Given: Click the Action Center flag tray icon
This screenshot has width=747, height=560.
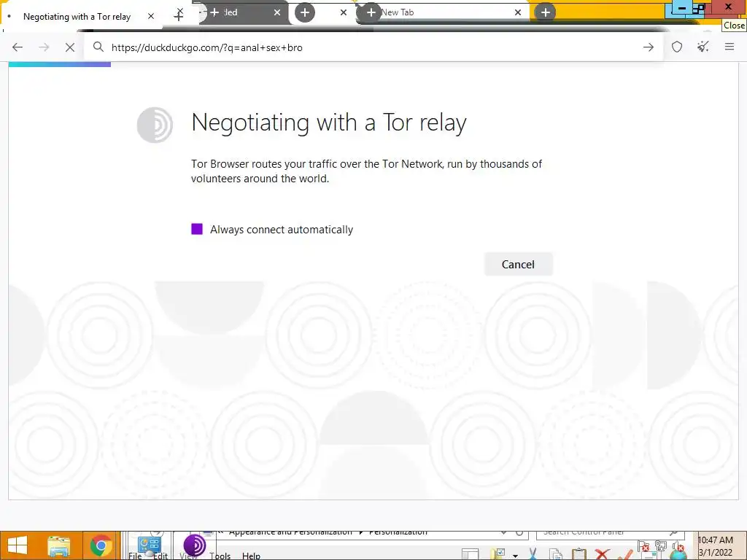Looking at the screenshot, I should pyautogui.click(x=643, y=545).
